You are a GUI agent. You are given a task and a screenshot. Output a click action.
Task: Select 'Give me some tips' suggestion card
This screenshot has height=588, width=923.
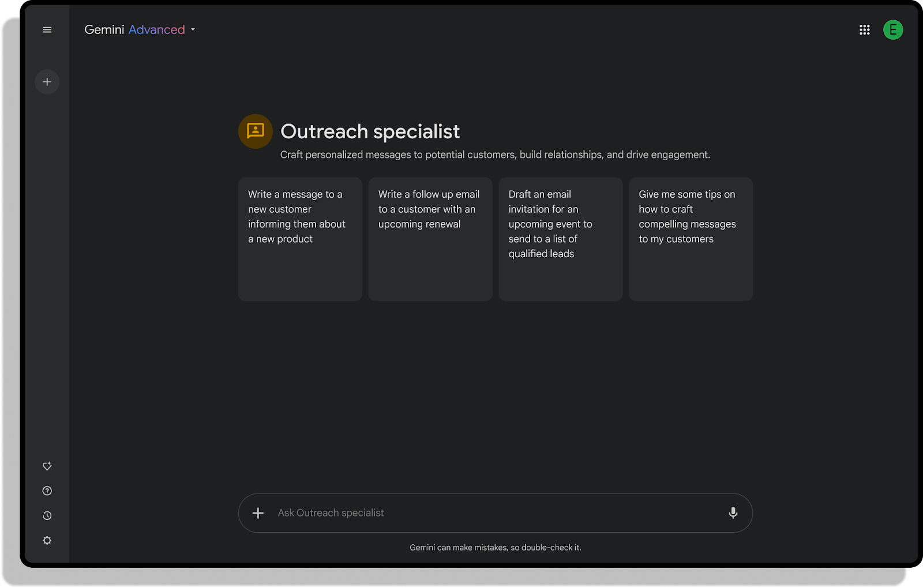coord(691,239)
